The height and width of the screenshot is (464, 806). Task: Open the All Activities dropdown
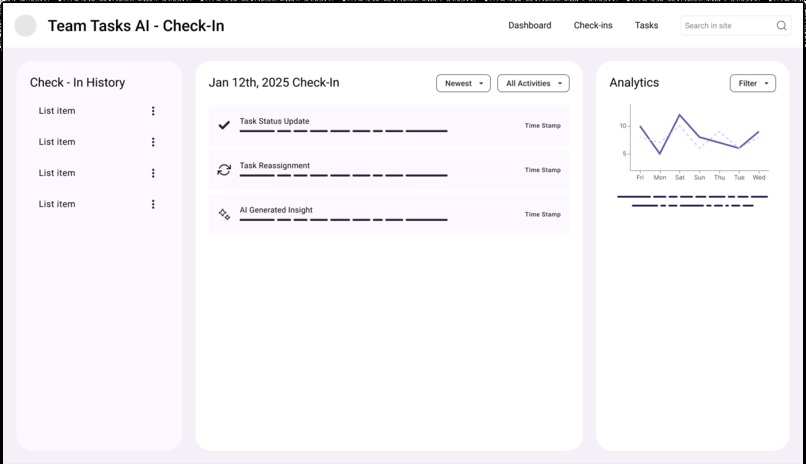click(533, 83)
